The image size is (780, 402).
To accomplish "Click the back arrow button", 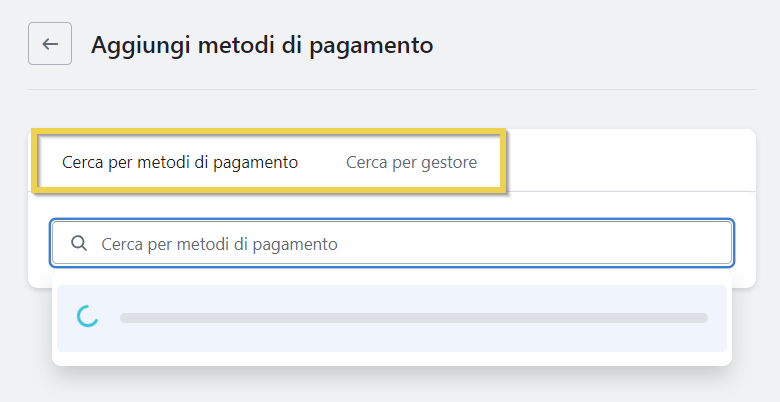I will [x=50, y=44].
